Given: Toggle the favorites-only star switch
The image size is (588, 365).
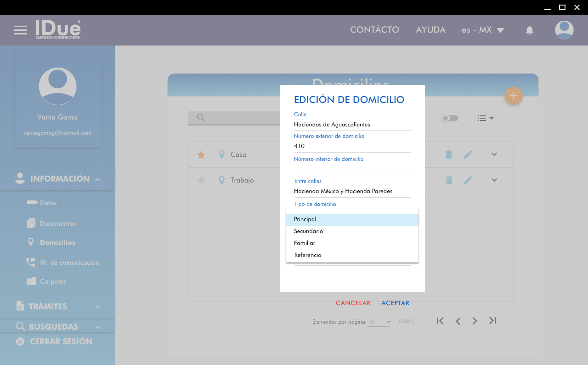Looking at the screenshot, I should (x=449, y=118).
